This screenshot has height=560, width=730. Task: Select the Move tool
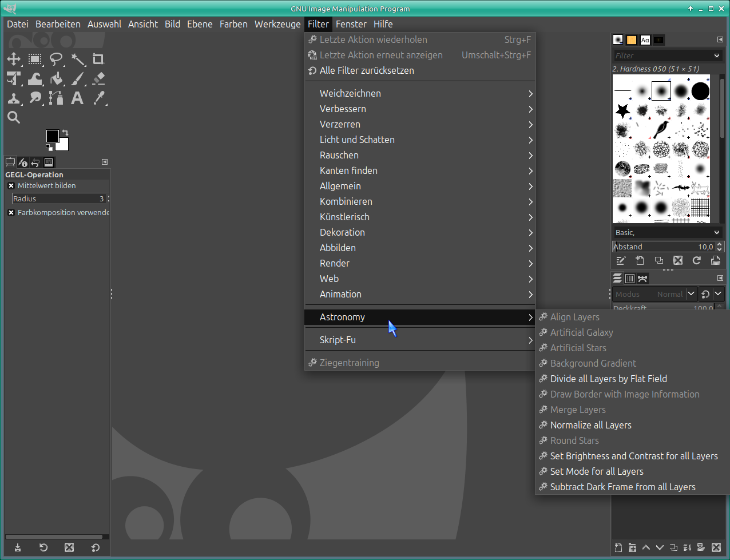pos(14,59)
